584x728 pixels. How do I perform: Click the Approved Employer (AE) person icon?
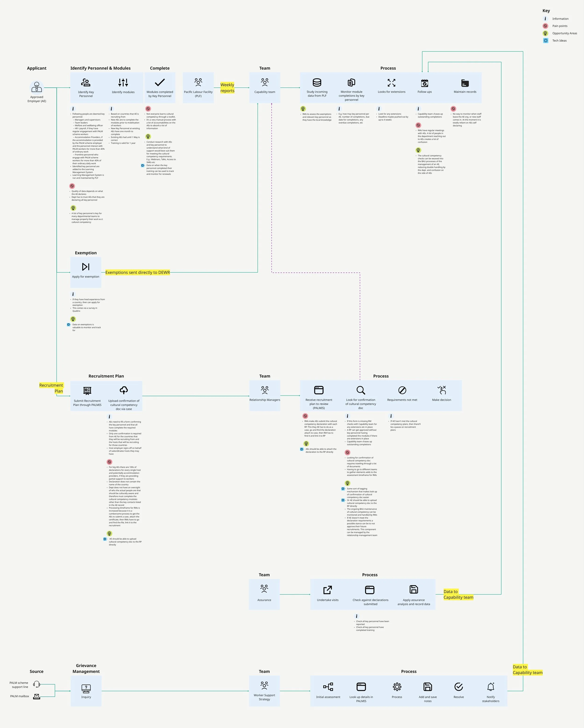pos(36,87)
